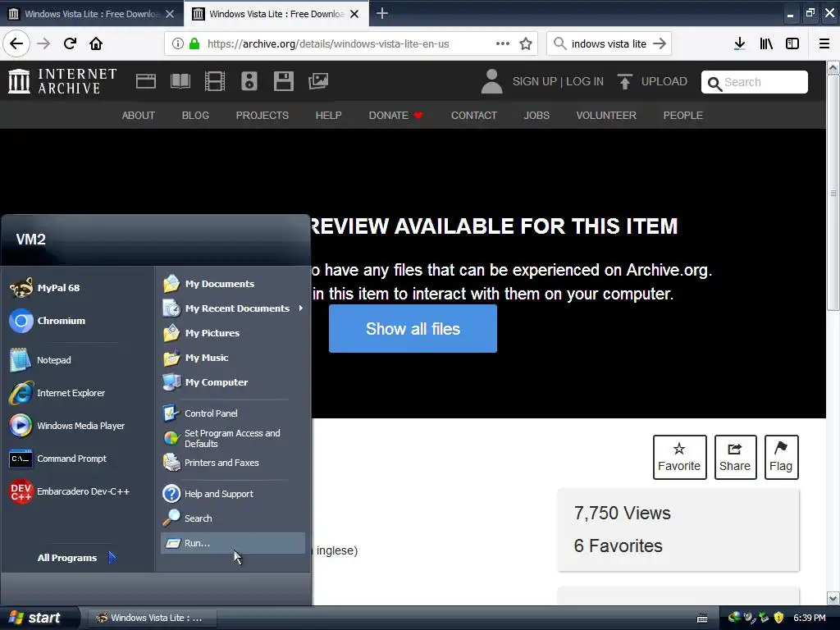
Task: Open Set Program Access and Defaults
Action: pos(233,438)
